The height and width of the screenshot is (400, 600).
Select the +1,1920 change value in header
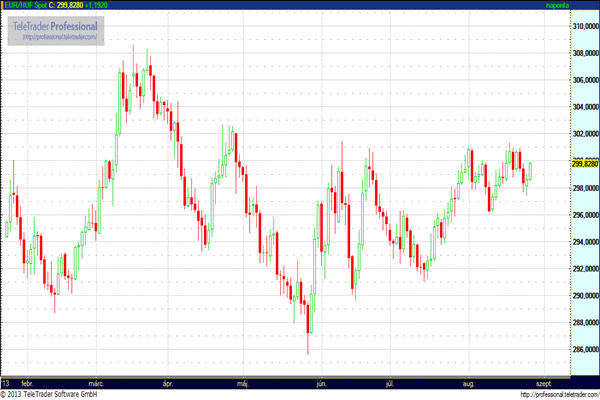point(108,5)
